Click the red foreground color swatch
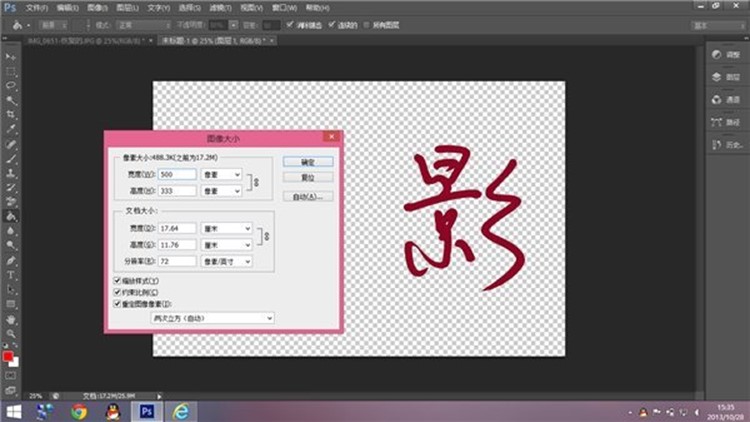Viewport: 750px width, 422px height. point(8,357)
